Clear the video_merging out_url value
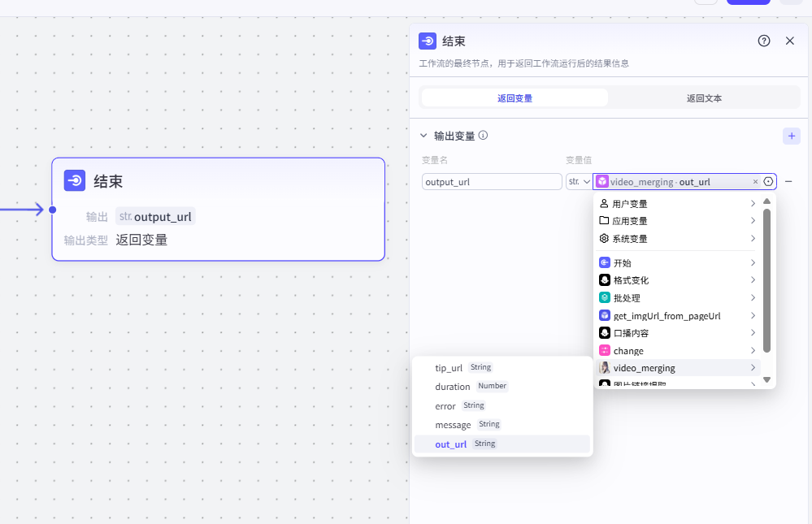The height and width of the screenshot is (524, 812). pyautogui.click(x=755, y=182)
